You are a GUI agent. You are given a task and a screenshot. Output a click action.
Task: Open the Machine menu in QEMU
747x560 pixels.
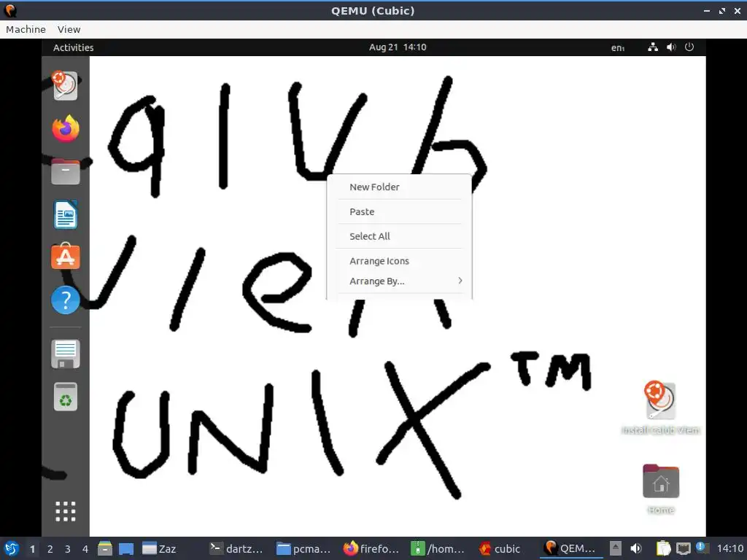click(26, 29)
